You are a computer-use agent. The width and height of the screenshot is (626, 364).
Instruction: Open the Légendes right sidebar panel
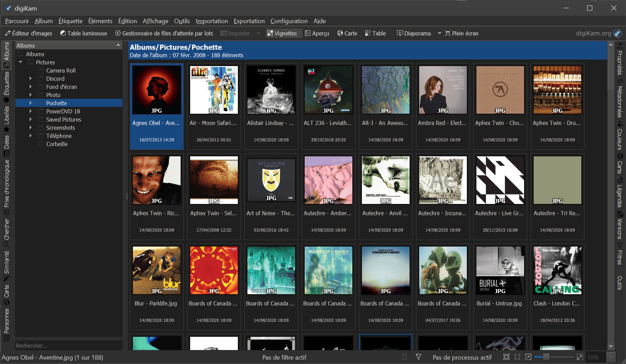pos(620,193)
